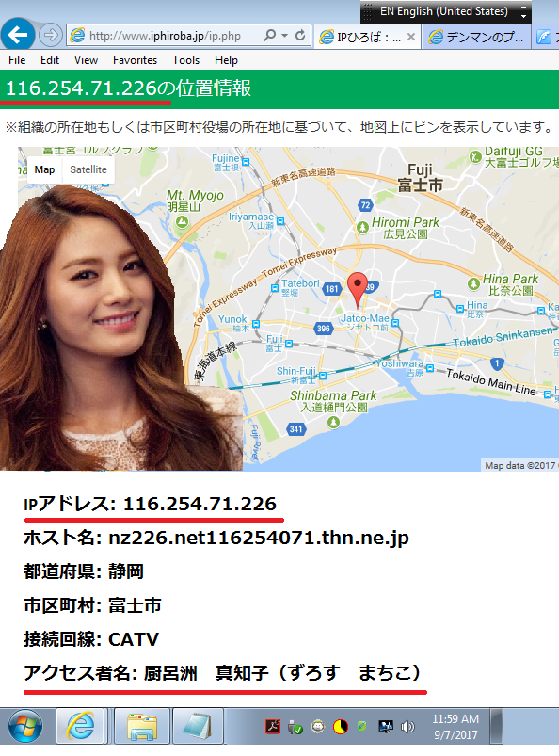
Task: Click the browser Forward arrow button
Action: click(x=51, y=35)
